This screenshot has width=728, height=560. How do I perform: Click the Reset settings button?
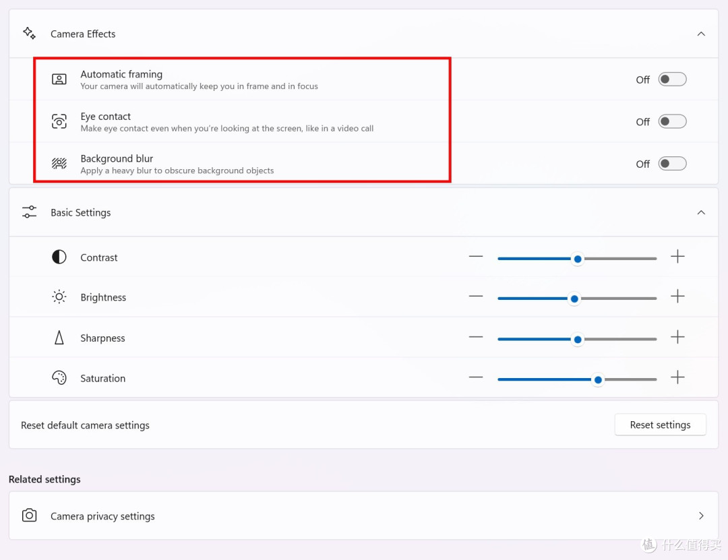pyautogui.click(x=660, y=425)
